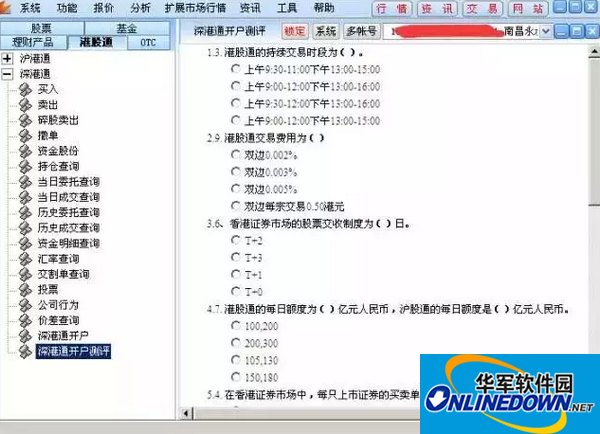Open the 资讯 menu
600x434 pixels.
pos(250,8)
